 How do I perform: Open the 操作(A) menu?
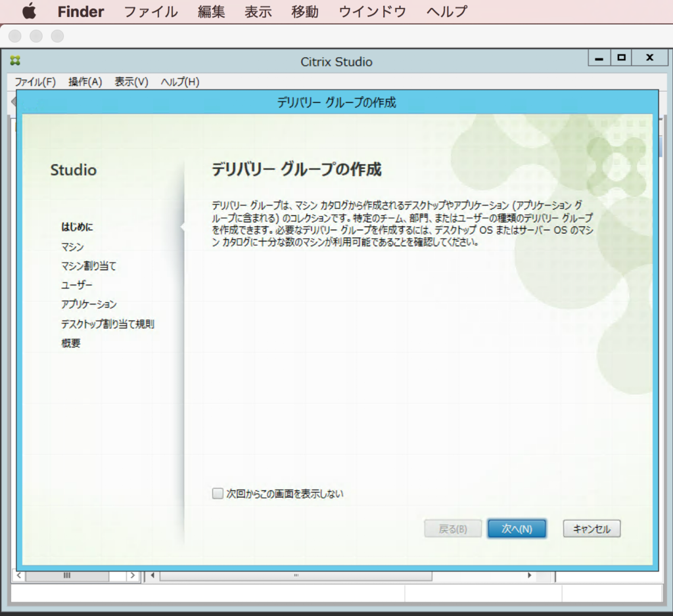click(x=85, y=81)
